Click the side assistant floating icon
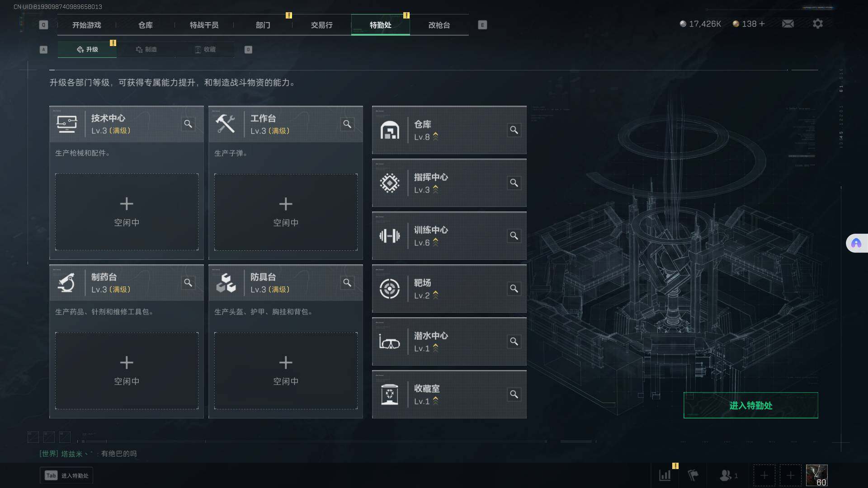The width and height of the screenshot is (868, 488). pos(856,244)
